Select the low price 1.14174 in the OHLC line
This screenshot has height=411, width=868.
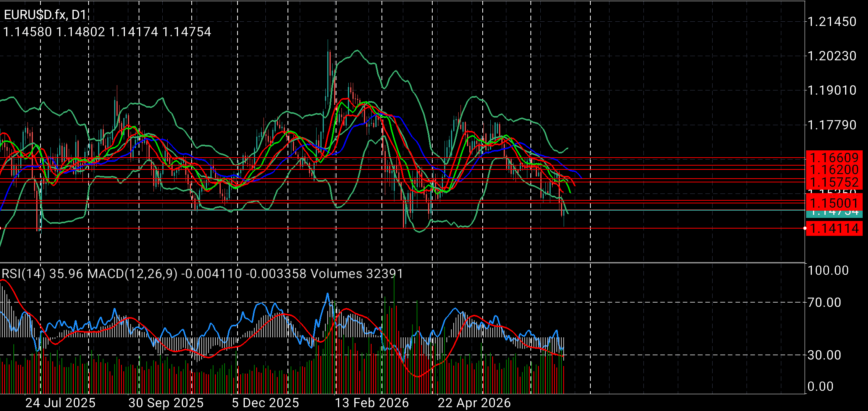point(134,32)
